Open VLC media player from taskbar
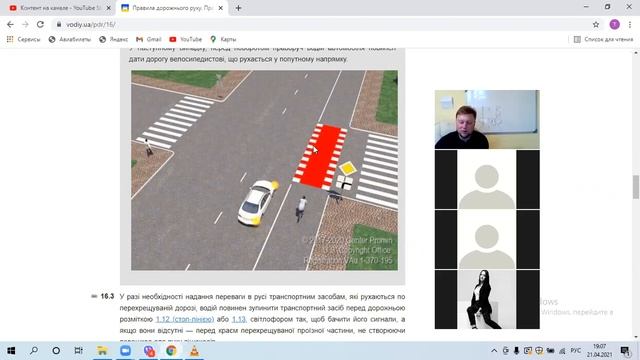 [194, 351]
